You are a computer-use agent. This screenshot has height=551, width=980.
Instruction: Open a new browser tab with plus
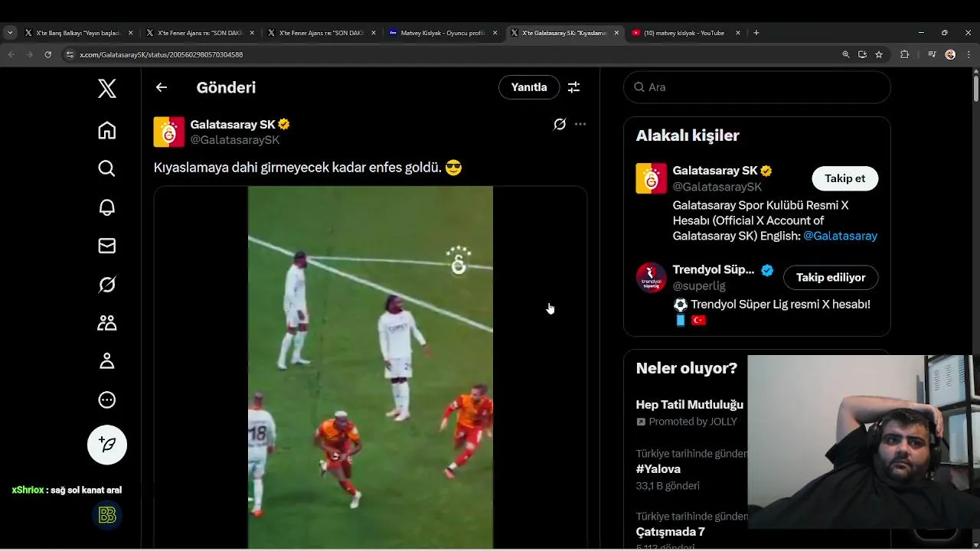[756, 33]
